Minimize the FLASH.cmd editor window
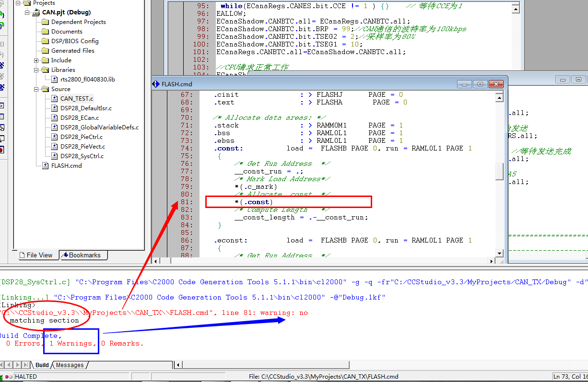The height and width of the screenshot is (382, 588). click(x=464, y=84)
